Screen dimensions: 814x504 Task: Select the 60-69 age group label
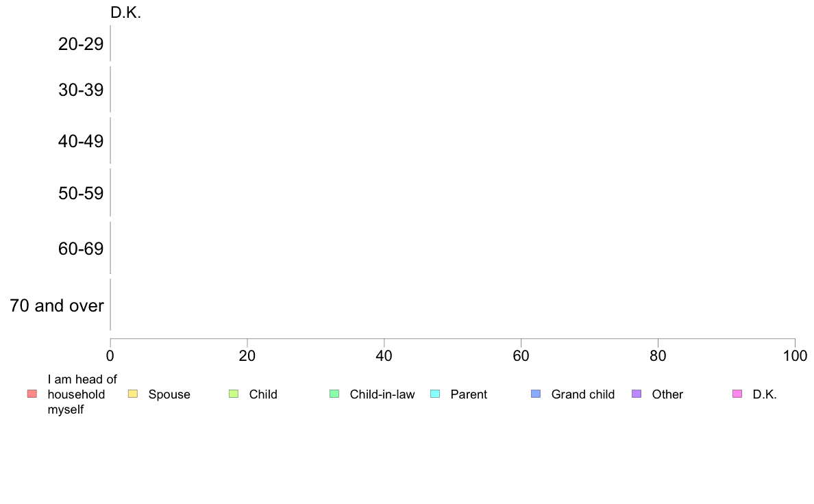81,249
